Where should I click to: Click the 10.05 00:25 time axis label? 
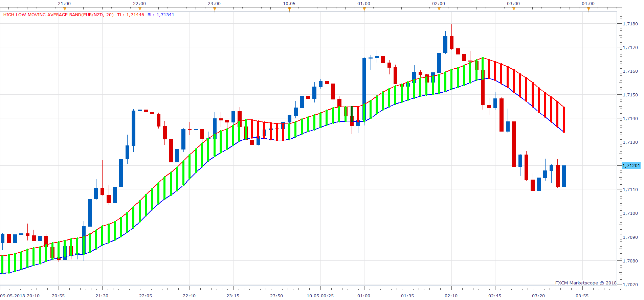[x=320, y=296]
